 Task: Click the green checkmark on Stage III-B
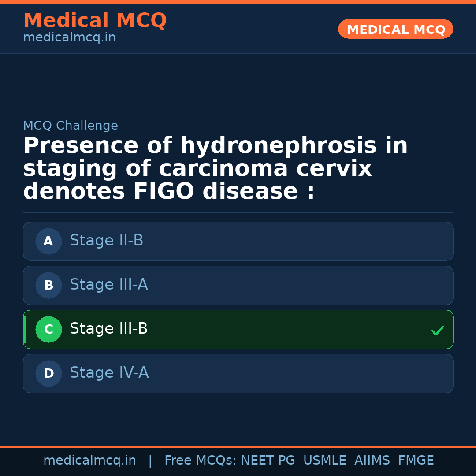(437, 330)
